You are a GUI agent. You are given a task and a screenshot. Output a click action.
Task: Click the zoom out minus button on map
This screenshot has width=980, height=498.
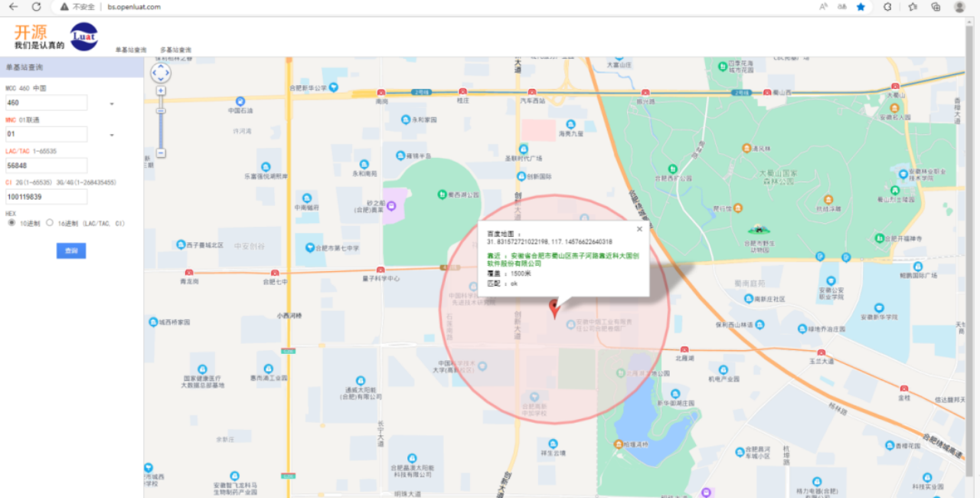click(x=160, y=152)
